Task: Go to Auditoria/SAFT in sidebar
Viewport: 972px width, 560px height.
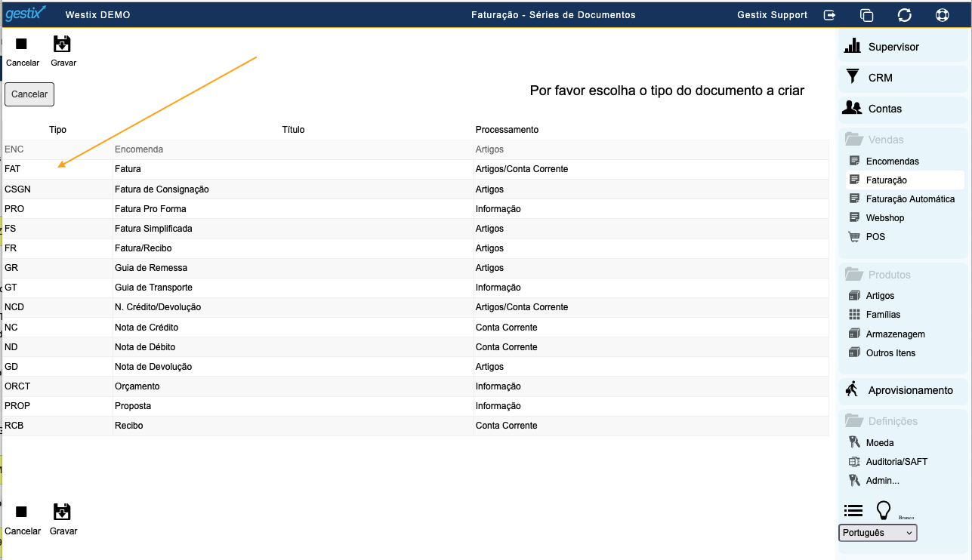Action: (896, 462)
